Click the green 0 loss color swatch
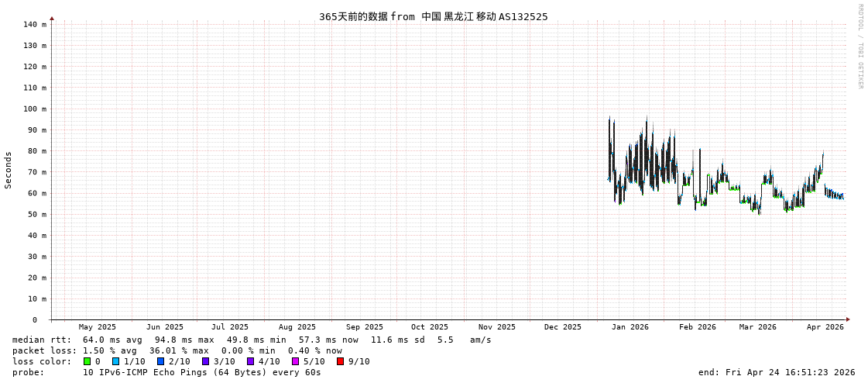This screenshot has width=868, height=383. (x=87, y=361)
